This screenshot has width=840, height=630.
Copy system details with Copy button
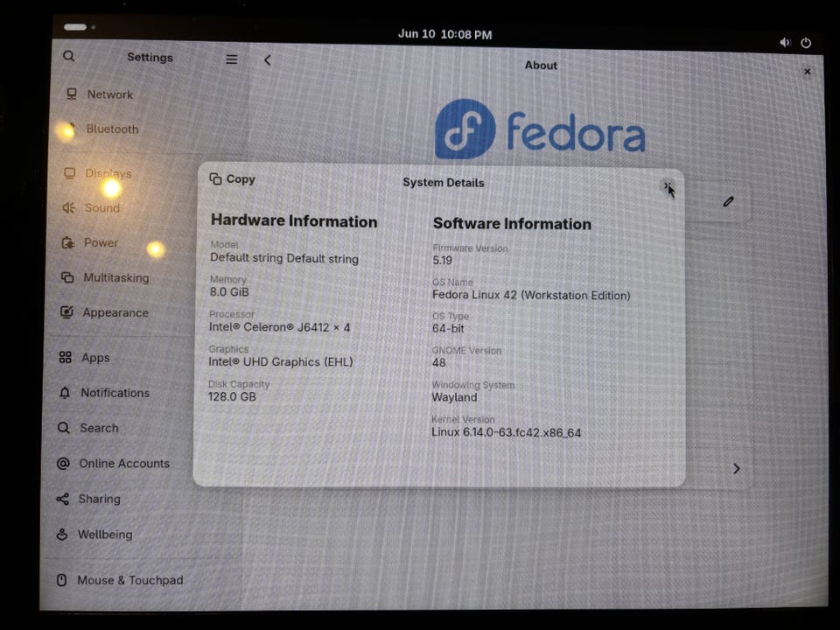232,178
